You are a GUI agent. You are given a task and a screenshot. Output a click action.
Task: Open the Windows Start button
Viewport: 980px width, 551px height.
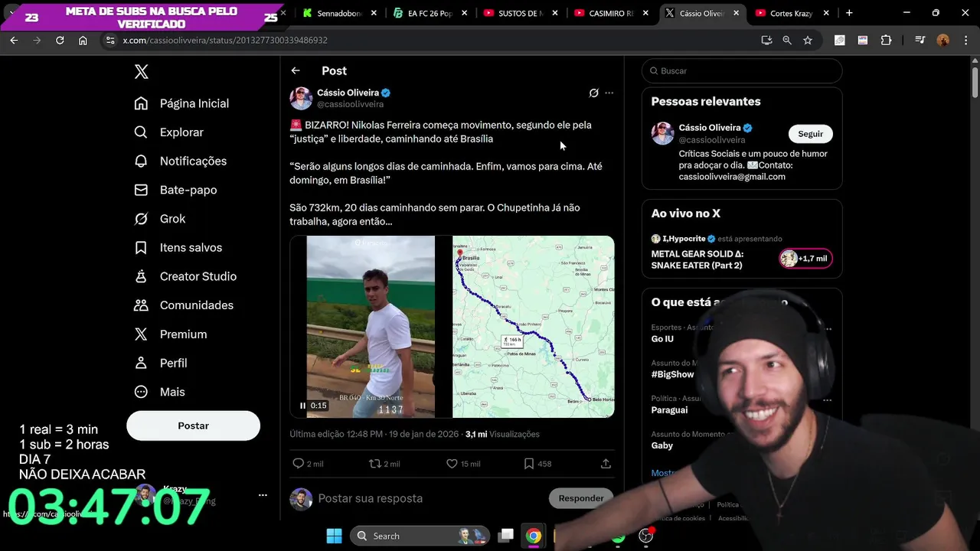(x=335, y=536)
